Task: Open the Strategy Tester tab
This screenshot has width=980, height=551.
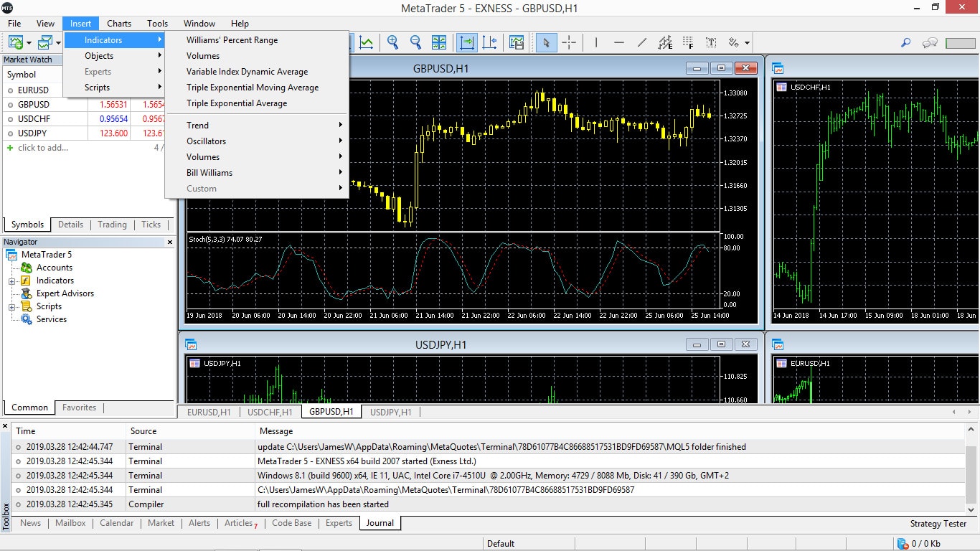Action: coord(938,524)
